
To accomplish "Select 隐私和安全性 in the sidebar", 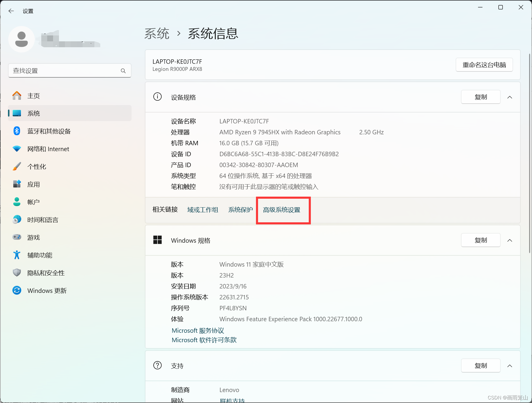I will click(70, 273).
